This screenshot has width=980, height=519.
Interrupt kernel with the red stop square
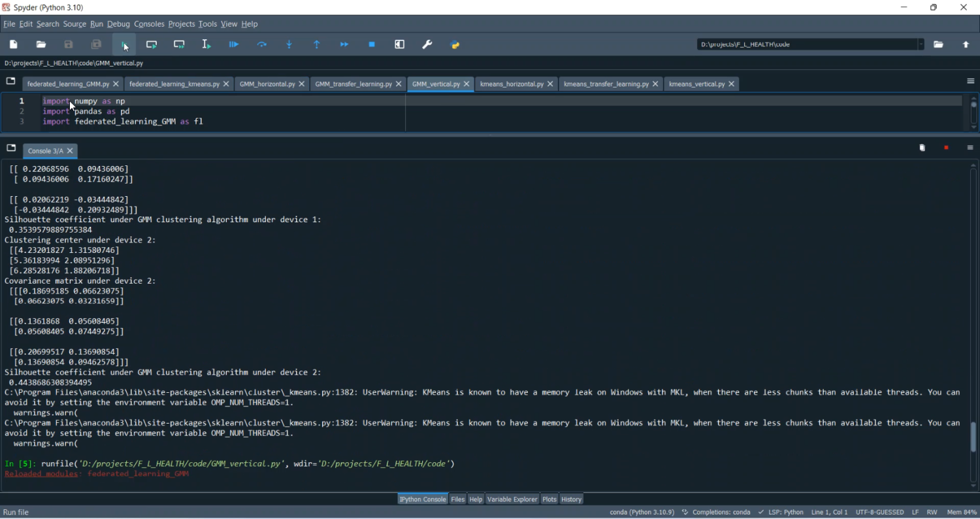coord(946,148)
